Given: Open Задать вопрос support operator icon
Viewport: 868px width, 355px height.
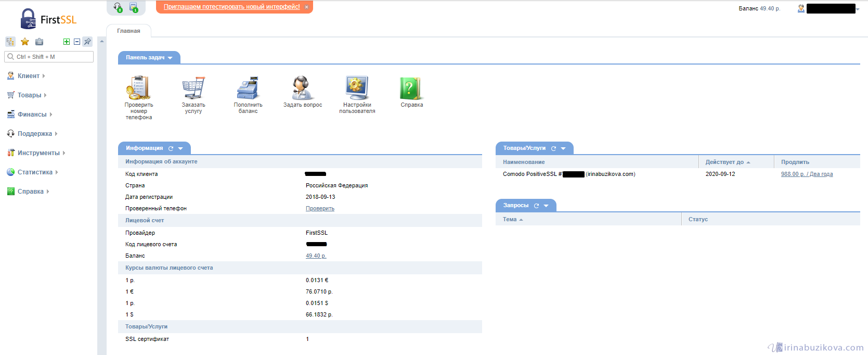Looking at the screenshot, I should (x=302, y=88).
